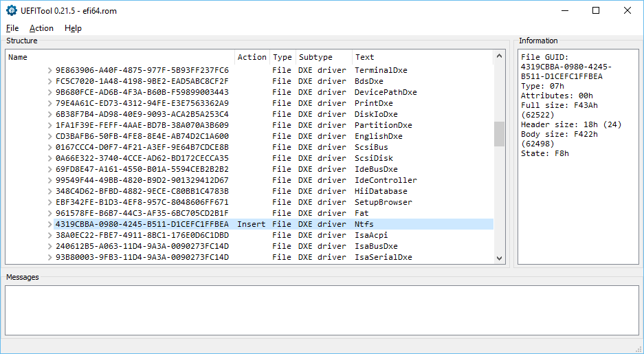Click the structure scrollbar down arrow

click(499, 258)
